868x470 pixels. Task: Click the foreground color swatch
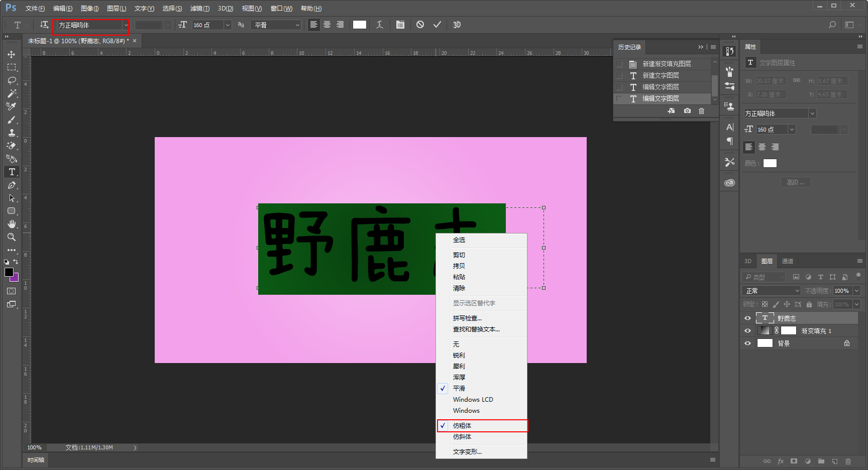9,272
